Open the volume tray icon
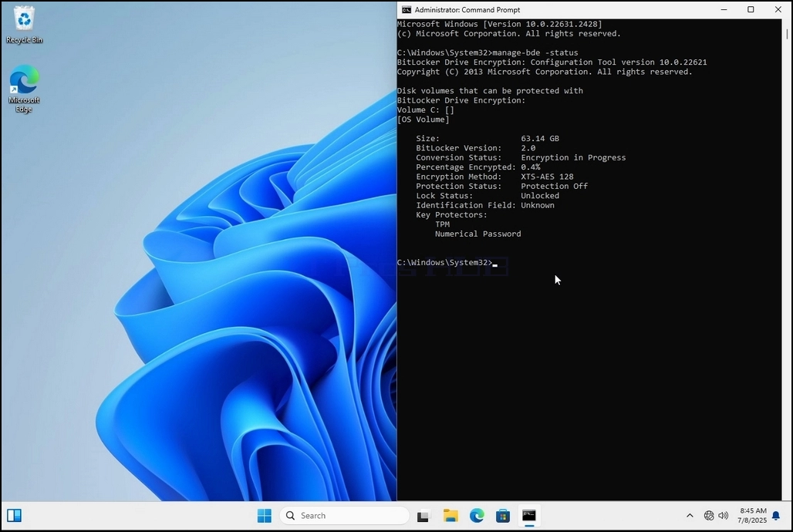793x532 pixels. click(724, 515)
